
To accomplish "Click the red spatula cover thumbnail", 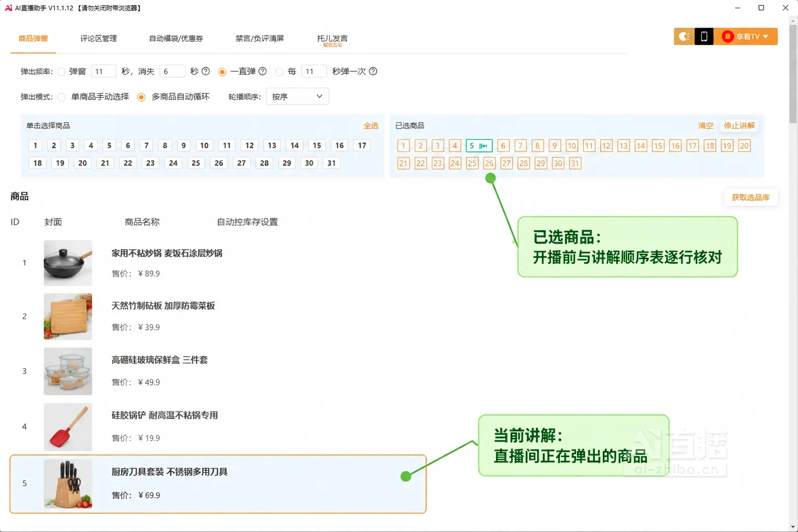I will tap(68, 427).
